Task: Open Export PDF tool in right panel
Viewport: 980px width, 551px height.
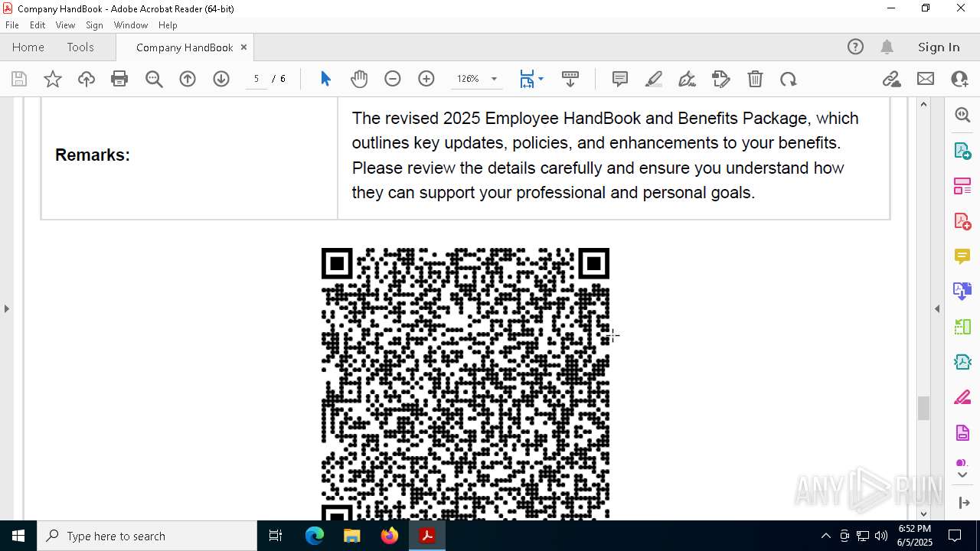Action: click(962, 151)
